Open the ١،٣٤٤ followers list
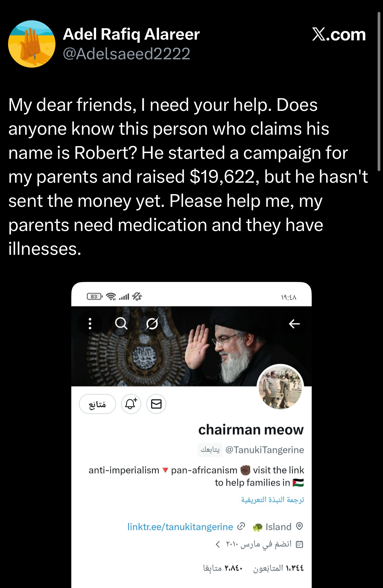The image size is (383, 588). click(279, 568)
